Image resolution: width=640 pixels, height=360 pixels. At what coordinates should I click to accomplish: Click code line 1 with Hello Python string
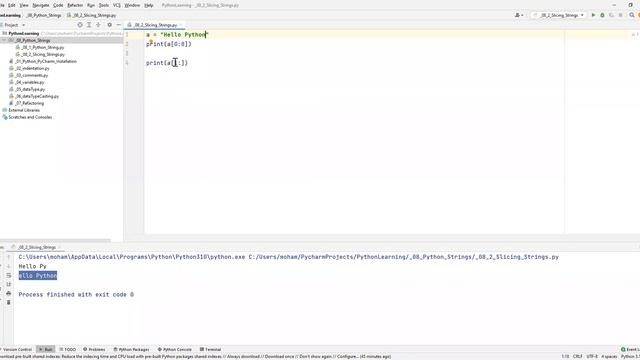(x=177, y=35)
